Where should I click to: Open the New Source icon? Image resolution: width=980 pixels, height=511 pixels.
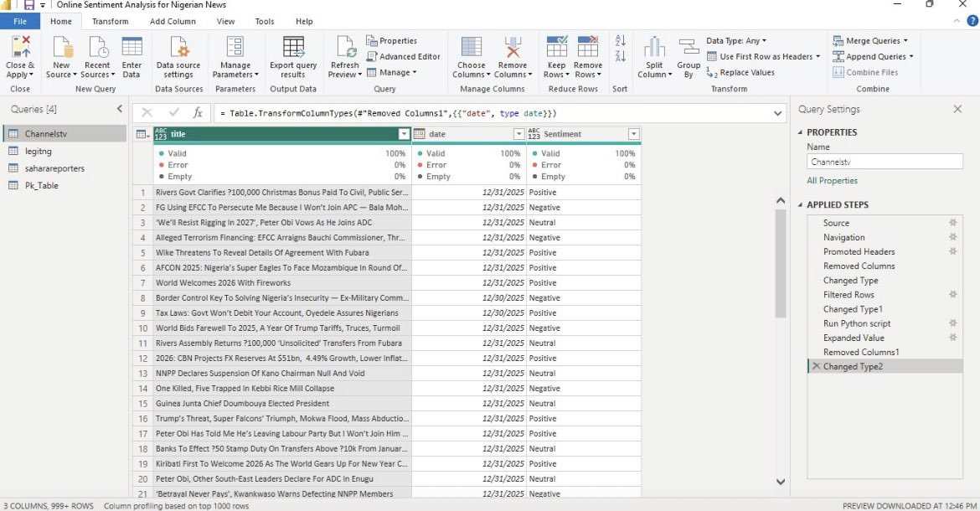[x=63, y=47]
